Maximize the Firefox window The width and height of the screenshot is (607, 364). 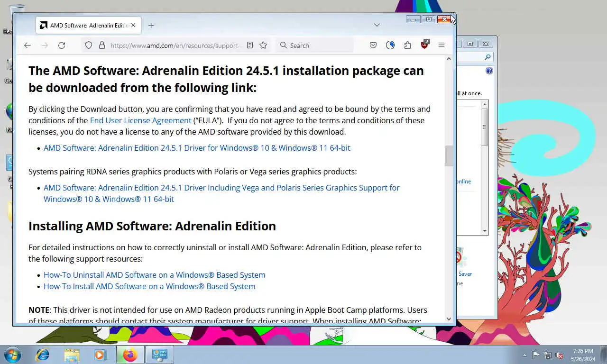pos(429,19)
